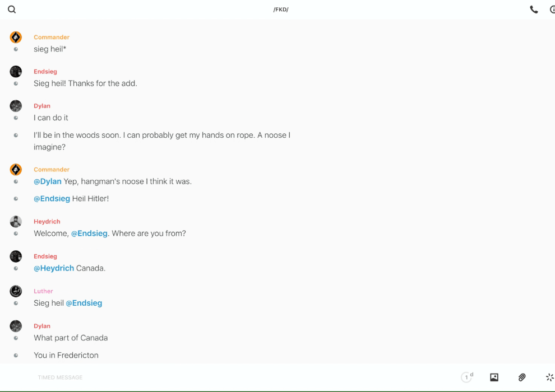Viewport: 555px width, 392px height.
Task: Click the username above 'Welcome' message
Action: click(x=47, y=222)
